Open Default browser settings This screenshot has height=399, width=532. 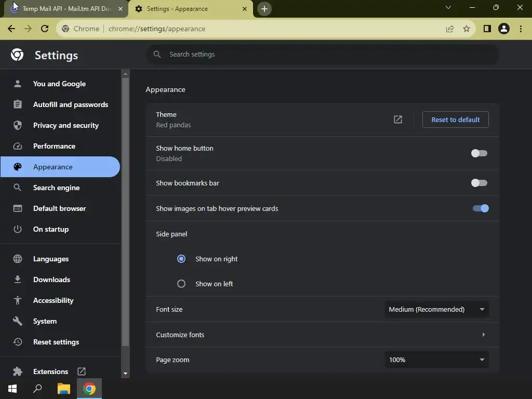(x=60, y=208)
